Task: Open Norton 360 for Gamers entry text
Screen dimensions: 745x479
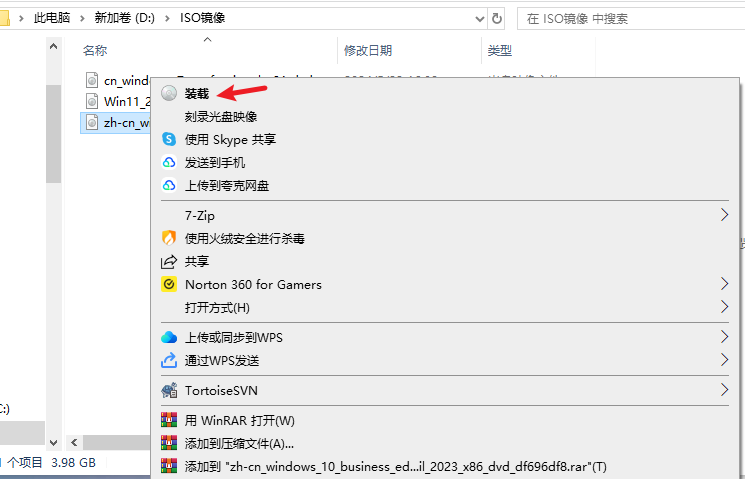Action: coord(253,285)
